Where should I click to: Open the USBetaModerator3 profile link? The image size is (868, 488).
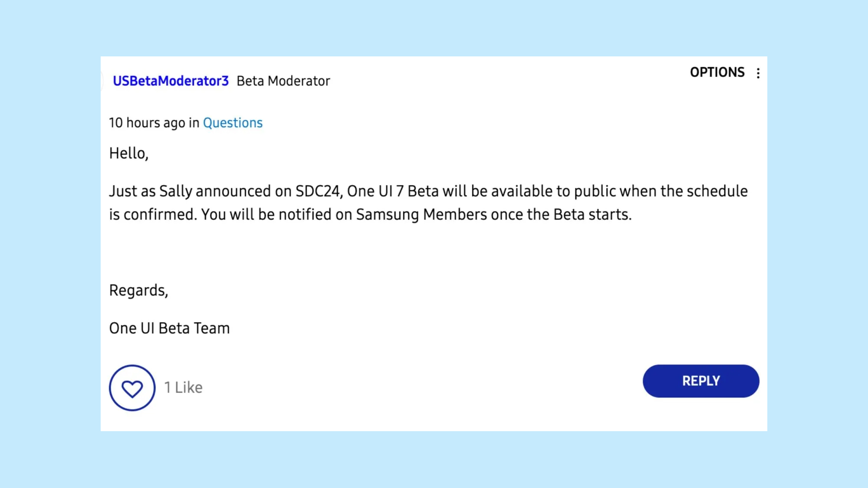coord(171,81)
